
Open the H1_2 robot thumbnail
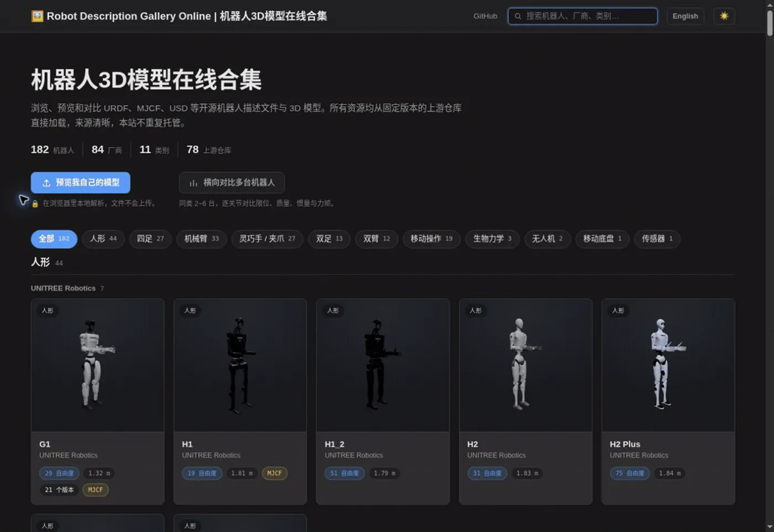(383, 366)
